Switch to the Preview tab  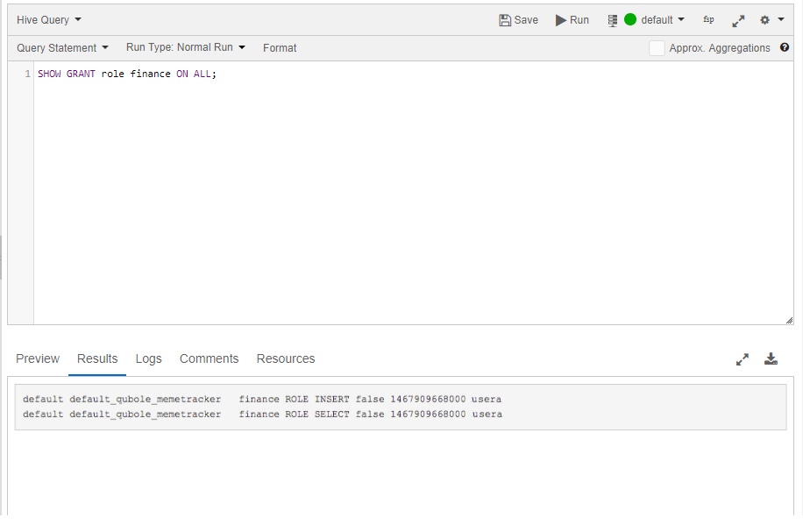click(38, 358)
